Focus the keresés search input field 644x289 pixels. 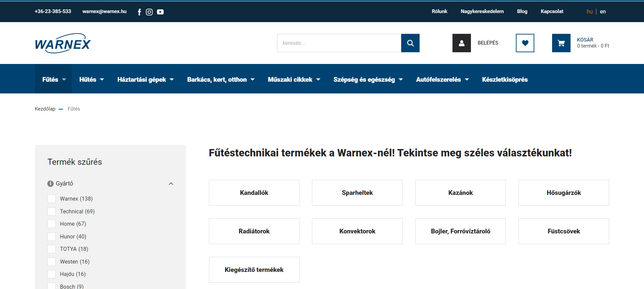(x=339, y=43)
